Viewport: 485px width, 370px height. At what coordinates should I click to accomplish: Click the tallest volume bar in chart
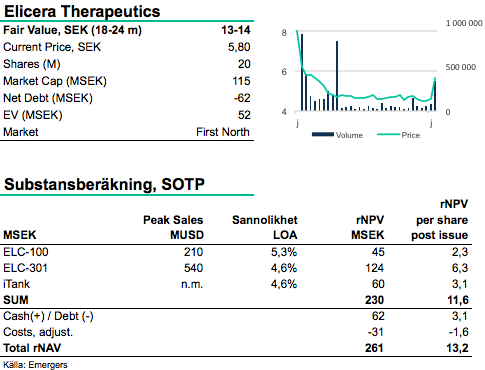click(x=302, y=72)
